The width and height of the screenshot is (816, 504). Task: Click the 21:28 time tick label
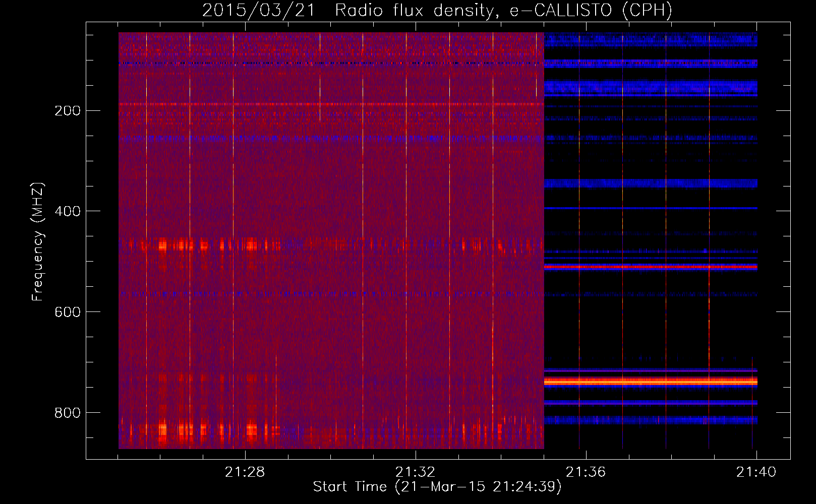pyautogui.click(x=245, y=472)
